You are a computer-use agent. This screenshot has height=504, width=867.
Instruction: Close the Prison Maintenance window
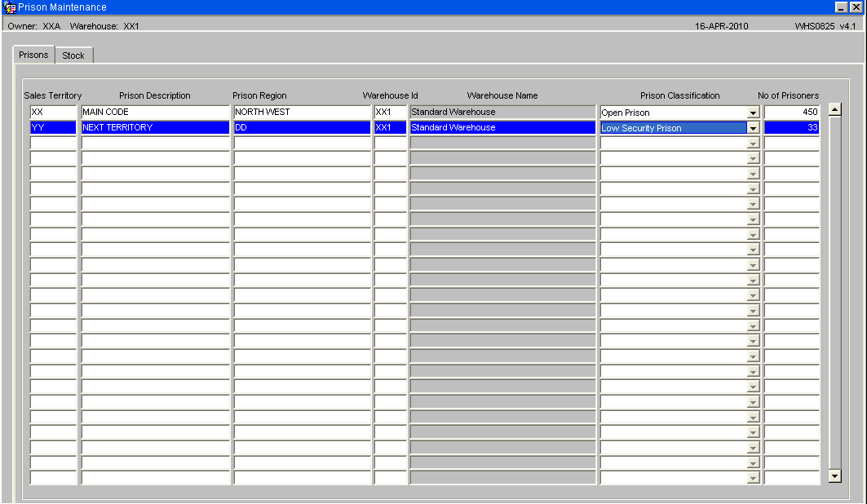(856, 7)
